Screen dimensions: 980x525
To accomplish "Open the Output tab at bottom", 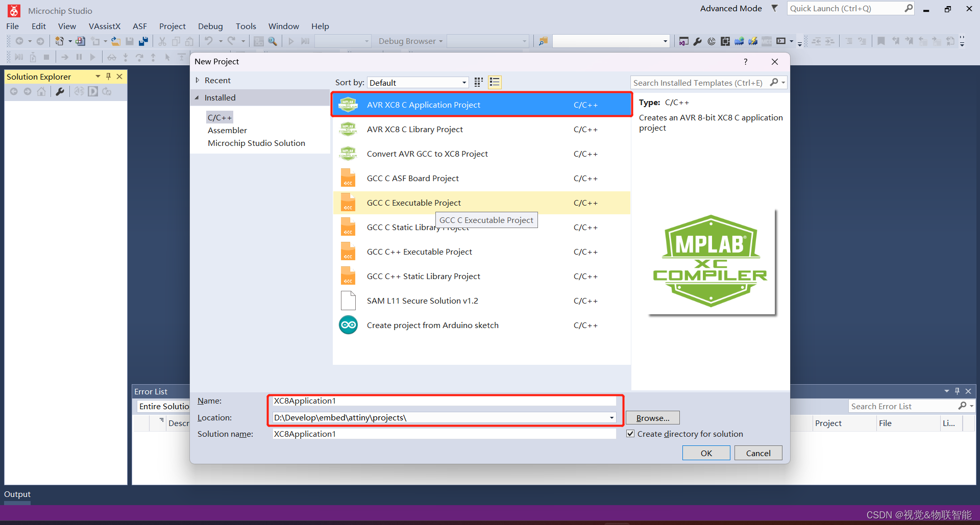I will [17, 494].
